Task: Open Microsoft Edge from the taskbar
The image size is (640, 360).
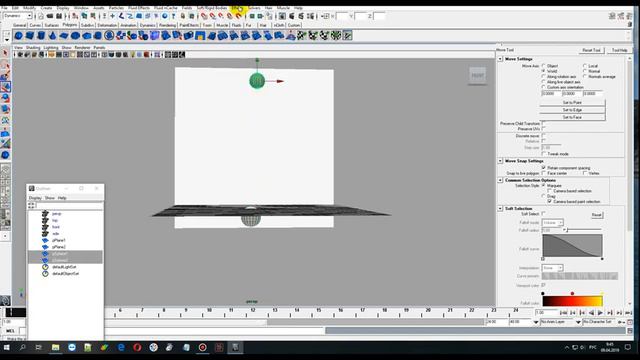Action: [121, 347]
